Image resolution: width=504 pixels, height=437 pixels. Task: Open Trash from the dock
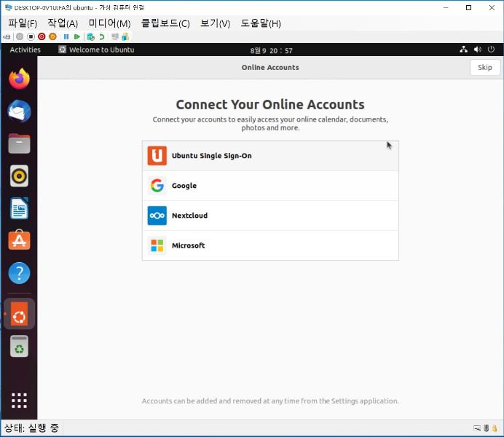tap(19, 347)
